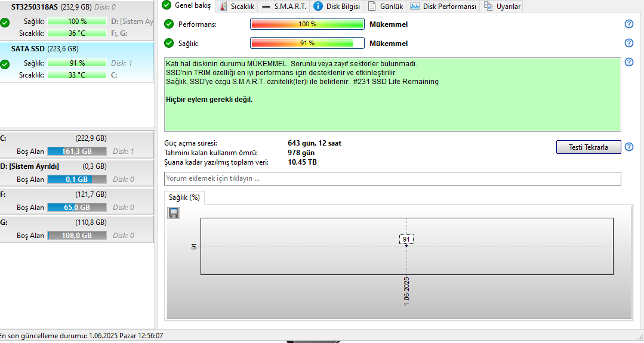
Task: Select the SATA SSD disk entry
Action: tap(77, 62)
